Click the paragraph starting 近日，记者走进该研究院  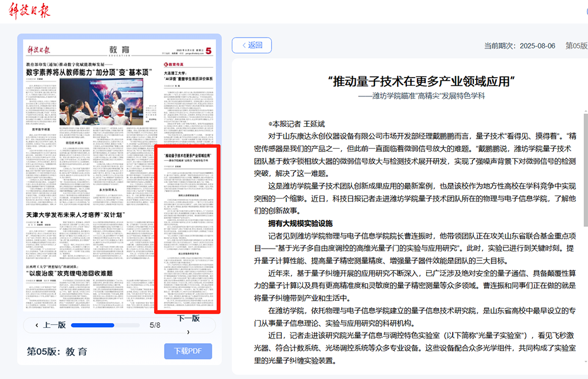pyautogui.click(x=415, y=348)
